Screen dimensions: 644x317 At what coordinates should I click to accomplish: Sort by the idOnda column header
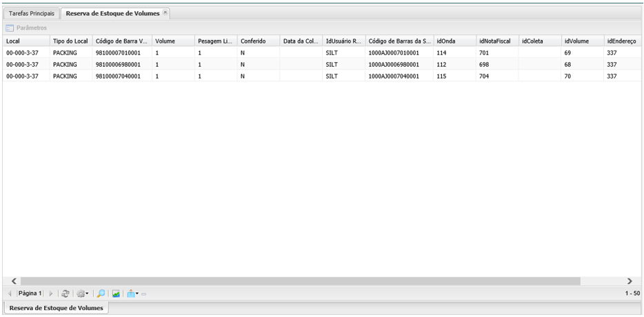455,41
